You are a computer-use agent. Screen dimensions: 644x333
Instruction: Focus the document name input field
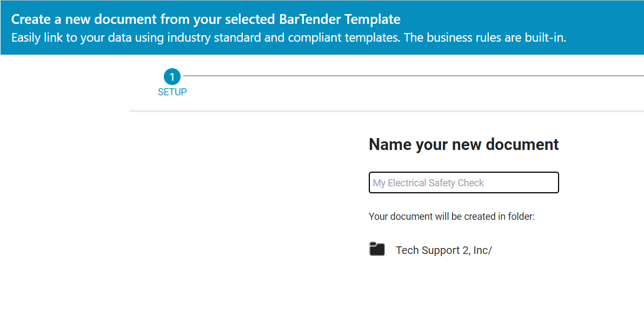click(x=464, y=182)
